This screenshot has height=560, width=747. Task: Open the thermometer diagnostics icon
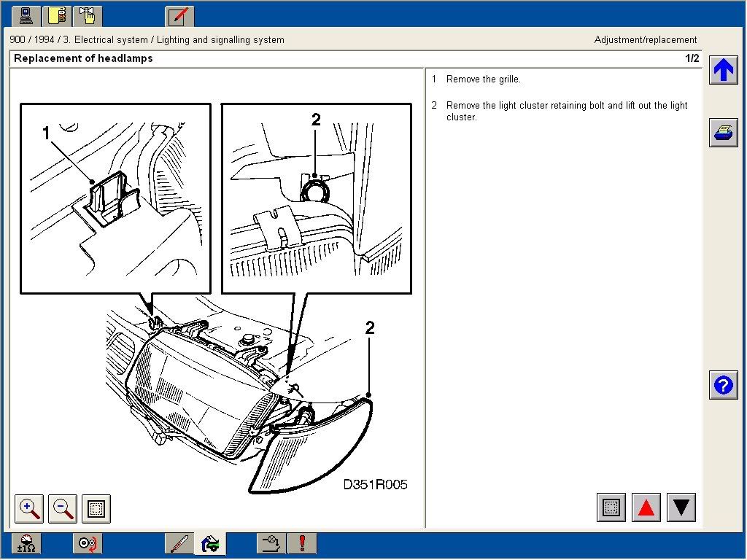coord(179,543)
